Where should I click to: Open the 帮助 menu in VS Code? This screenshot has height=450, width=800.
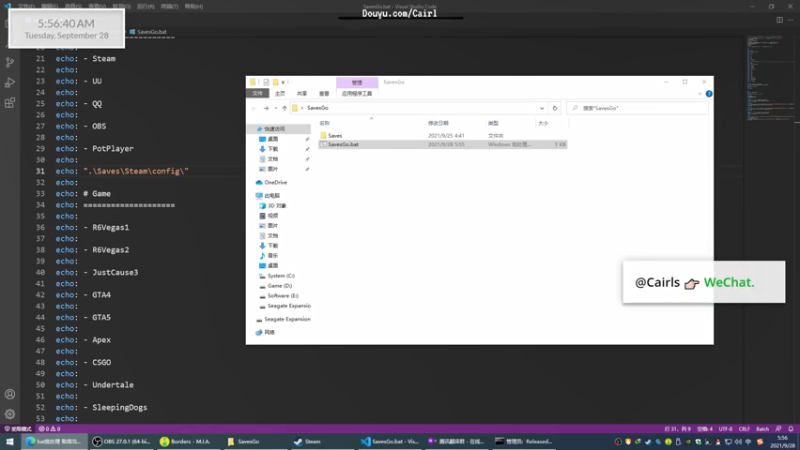click(194, 7)
